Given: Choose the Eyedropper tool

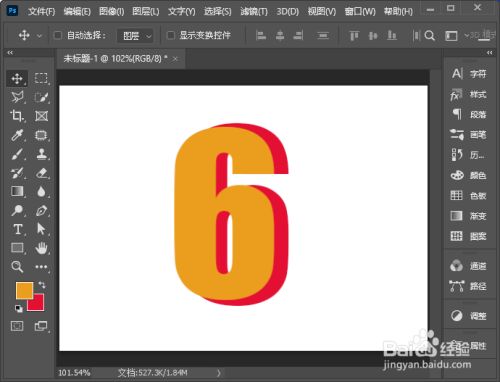Looking at the screenshot, I should pos(17,135).
